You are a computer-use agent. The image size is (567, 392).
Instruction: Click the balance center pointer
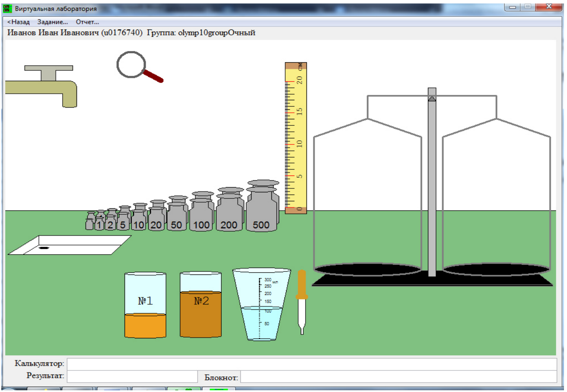pyautogui.click(x=432, y=99)
